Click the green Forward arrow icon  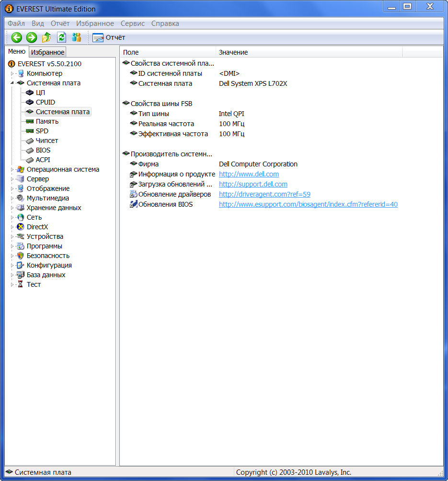(32, 37)
